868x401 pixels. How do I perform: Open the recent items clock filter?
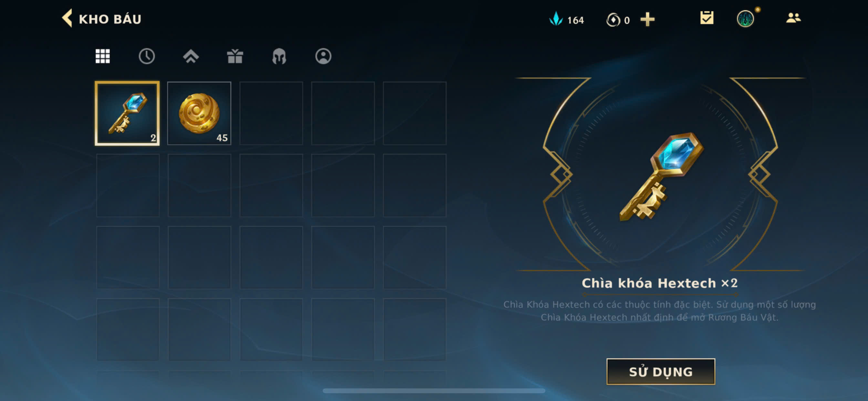(147, 56)
